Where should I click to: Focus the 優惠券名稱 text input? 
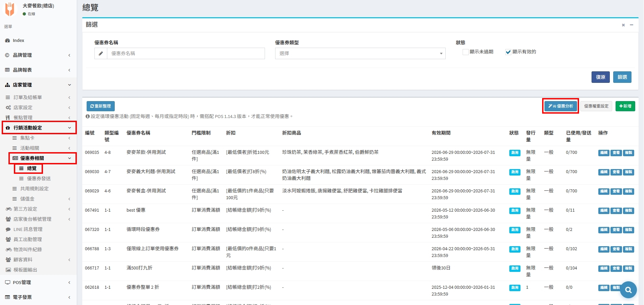(x=186, y=53)
